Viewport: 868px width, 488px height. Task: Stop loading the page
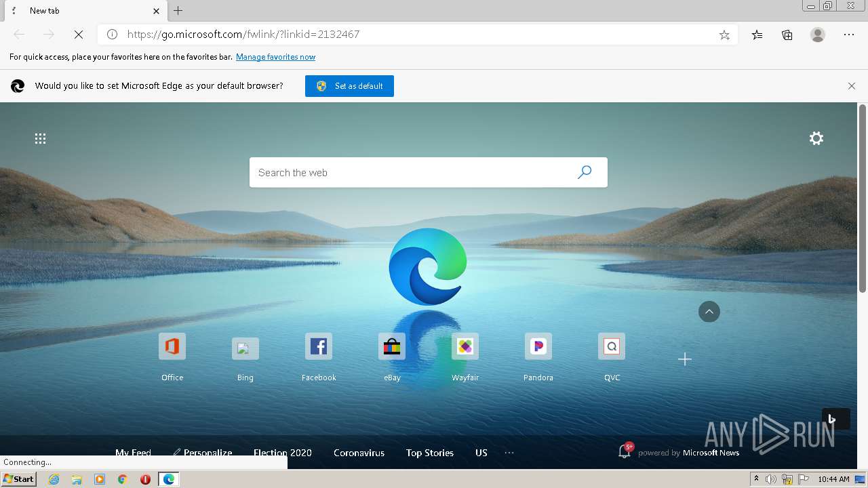click(x=79, y=35)
